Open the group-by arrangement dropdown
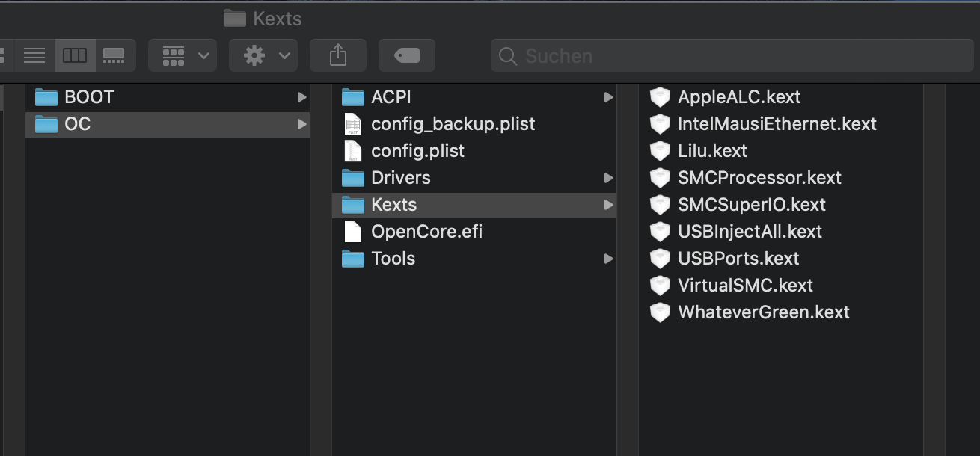This screenshot has height=456, width=980. [183, 55]
